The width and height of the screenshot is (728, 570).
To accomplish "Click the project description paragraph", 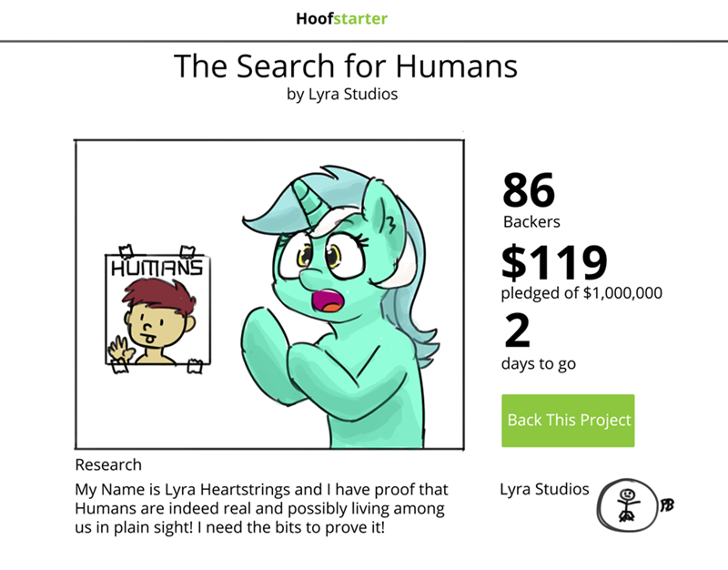I will click(261, 507).
